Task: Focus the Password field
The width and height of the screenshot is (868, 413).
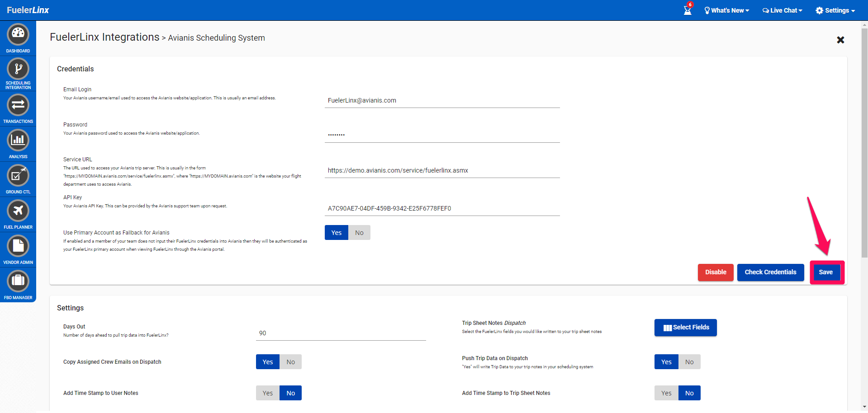Action: click(442, 135)
